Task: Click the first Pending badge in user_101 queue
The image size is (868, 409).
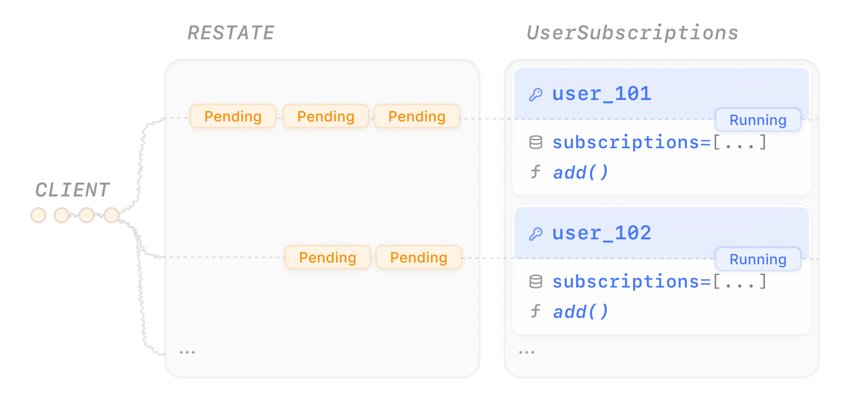Action: [x=233, y=116]
